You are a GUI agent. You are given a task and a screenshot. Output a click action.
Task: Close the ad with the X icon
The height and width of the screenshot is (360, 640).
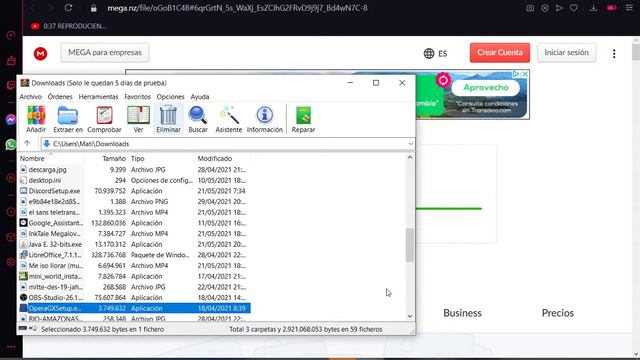(x=525, y=74)
